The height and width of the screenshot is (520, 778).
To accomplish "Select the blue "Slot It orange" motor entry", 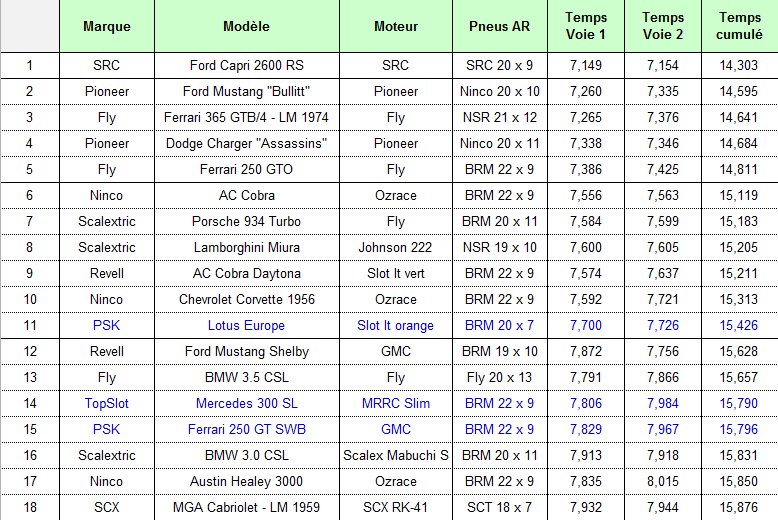I will tap(395, 325).
